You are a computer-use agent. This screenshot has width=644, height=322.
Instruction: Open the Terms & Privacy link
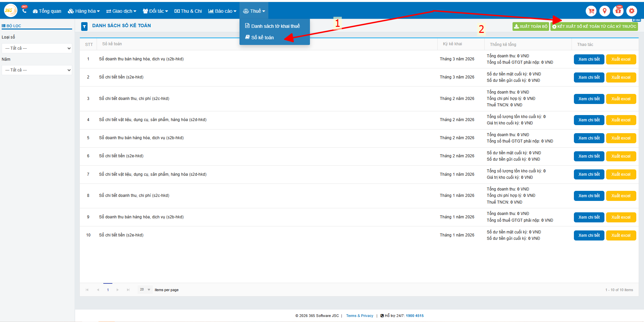click(360, 316)
